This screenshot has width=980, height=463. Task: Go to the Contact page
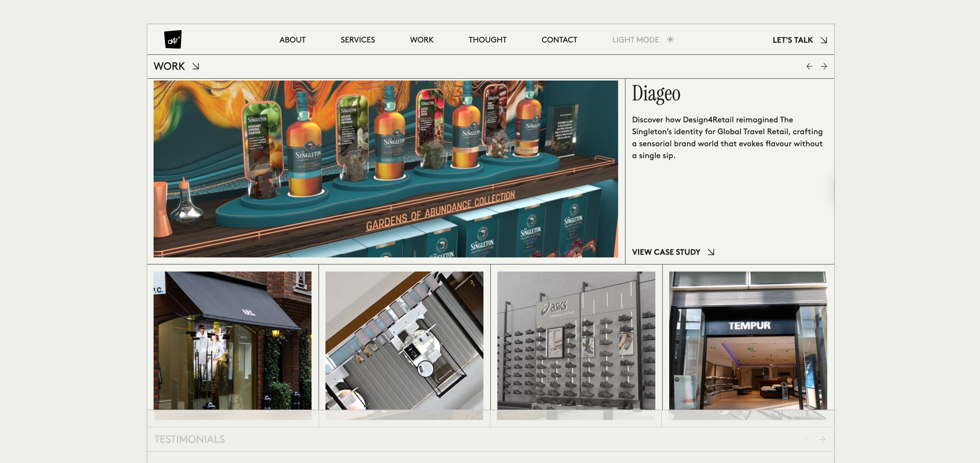pyautogui.click(x=559, y=40)
